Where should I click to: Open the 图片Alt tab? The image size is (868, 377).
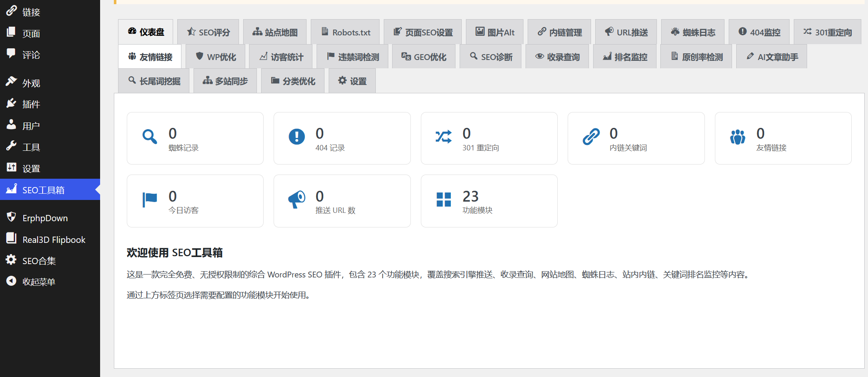[495, 32]
